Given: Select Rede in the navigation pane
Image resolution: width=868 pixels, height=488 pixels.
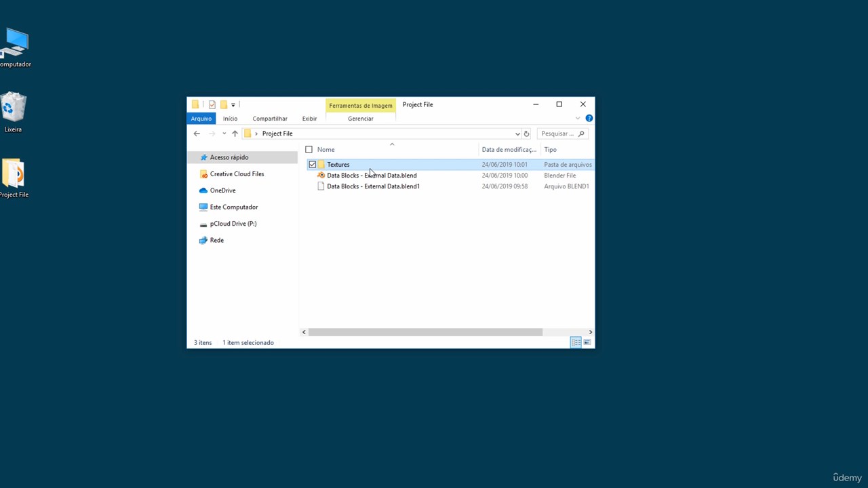Looking at the screenshot, I should [x=216, y=241].
